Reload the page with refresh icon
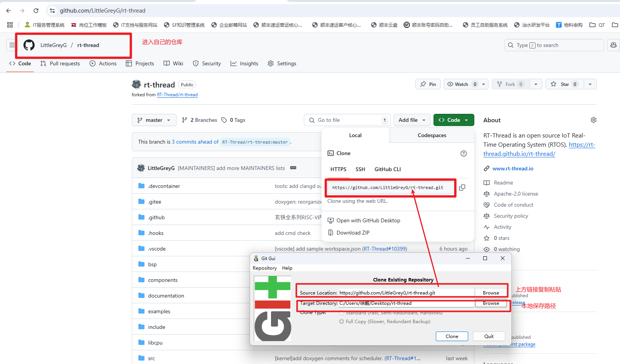The width and height of the screenshot is (620, 364). [36, 11]
